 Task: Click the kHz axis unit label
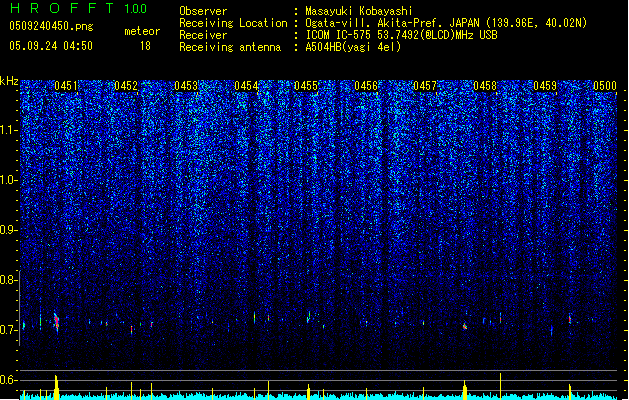pos(9,81)
